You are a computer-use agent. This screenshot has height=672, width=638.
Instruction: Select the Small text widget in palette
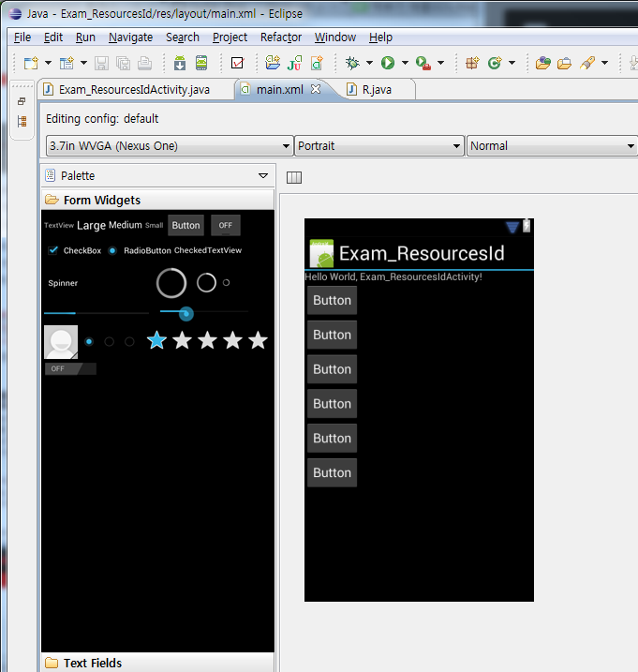(155, 226)
